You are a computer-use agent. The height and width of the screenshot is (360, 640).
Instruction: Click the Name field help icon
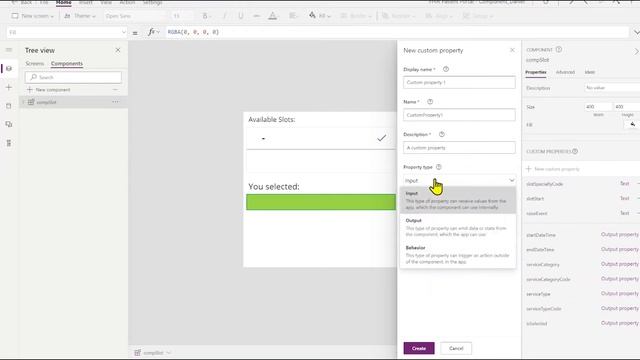pos(430,102)
